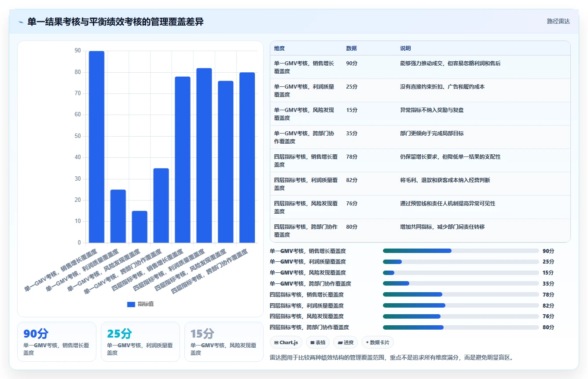
Task: Click progress bar for 单一GMV考核，利润质量覆盖度
Action: (x=461, y=262)
